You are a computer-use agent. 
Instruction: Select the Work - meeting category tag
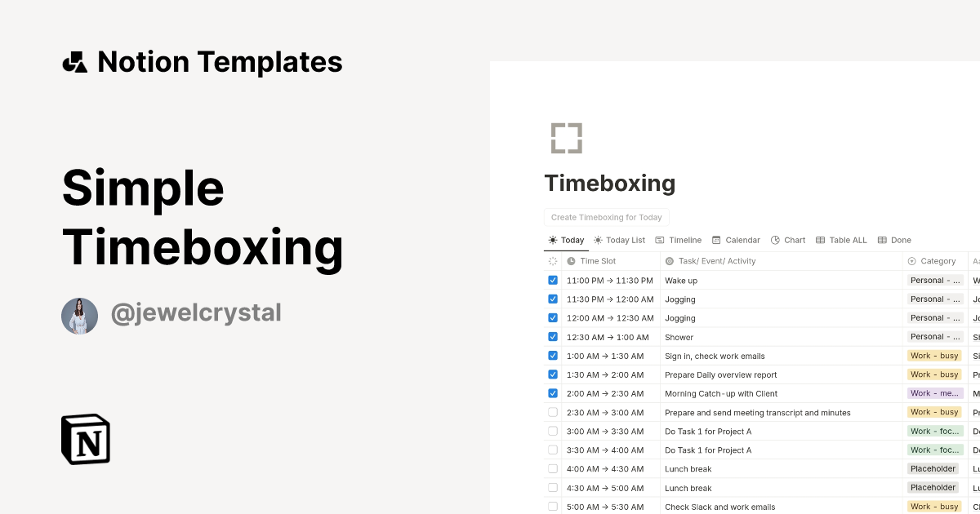pos(934,393)
